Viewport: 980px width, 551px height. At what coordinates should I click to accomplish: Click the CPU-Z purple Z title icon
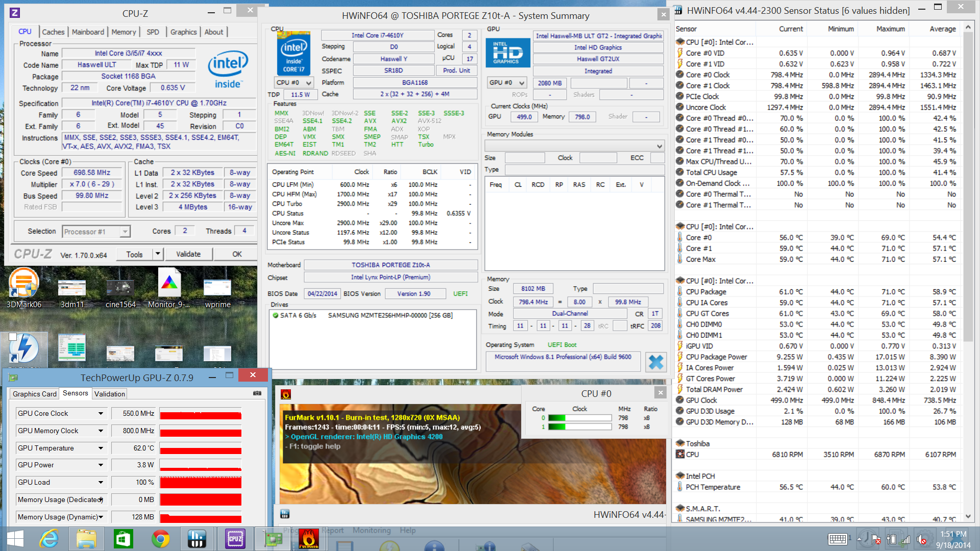click(x=15, y=13)
